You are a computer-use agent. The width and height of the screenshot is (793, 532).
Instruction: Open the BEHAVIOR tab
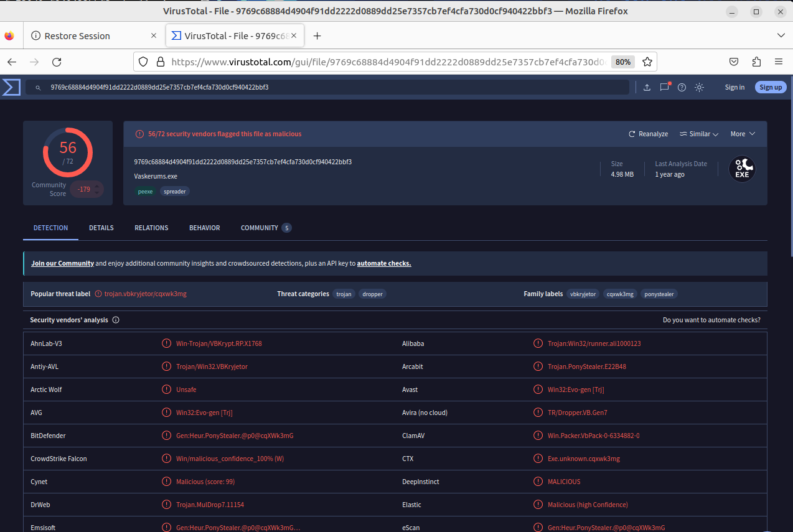[205, 228]
